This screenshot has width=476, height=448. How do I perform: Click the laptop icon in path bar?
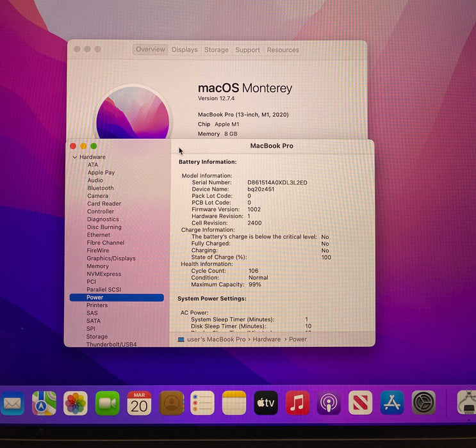pos(181,339)
